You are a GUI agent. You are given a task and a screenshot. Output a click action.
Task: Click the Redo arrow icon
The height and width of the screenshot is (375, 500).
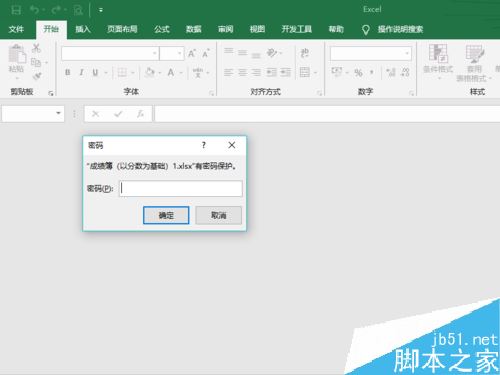pos(56,10)
